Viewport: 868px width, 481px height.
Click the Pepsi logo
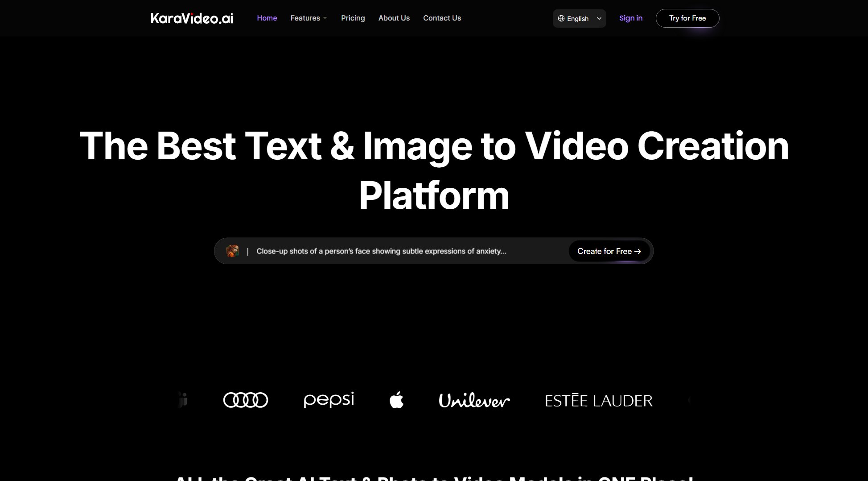click(x=329, y=400)
